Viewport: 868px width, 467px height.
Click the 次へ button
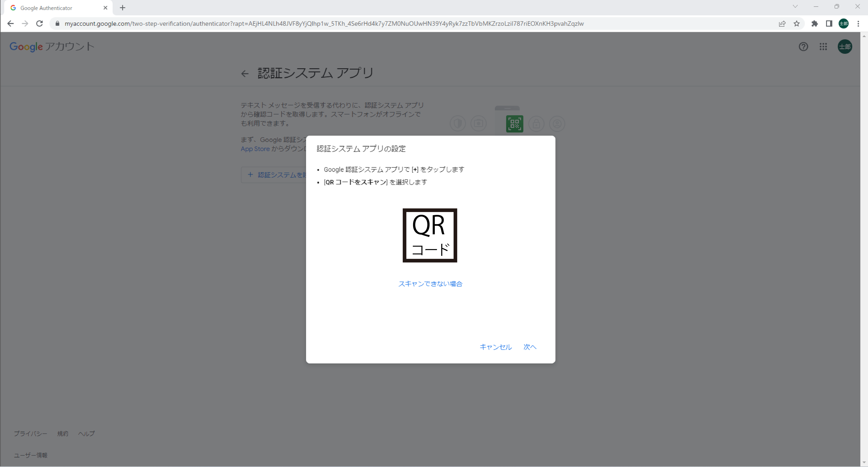[x=530, y=347]
